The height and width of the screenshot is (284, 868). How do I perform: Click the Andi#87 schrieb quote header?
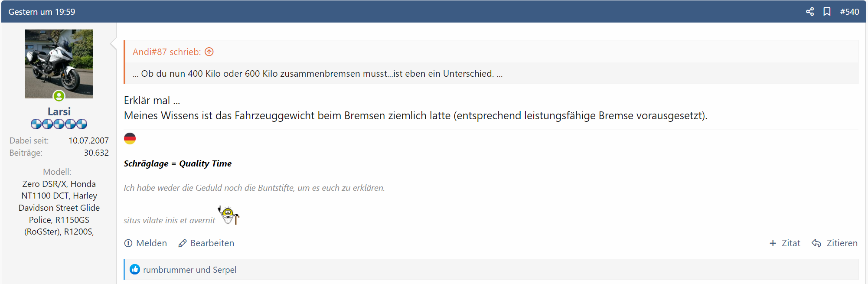tap(166, 52)
